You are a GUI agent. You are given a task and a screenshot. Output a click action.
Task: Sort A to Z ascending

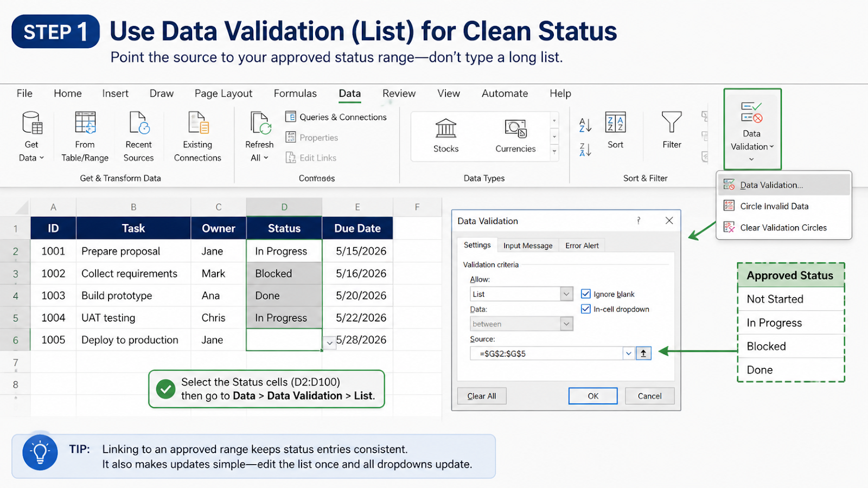click(x=585, y=125)
